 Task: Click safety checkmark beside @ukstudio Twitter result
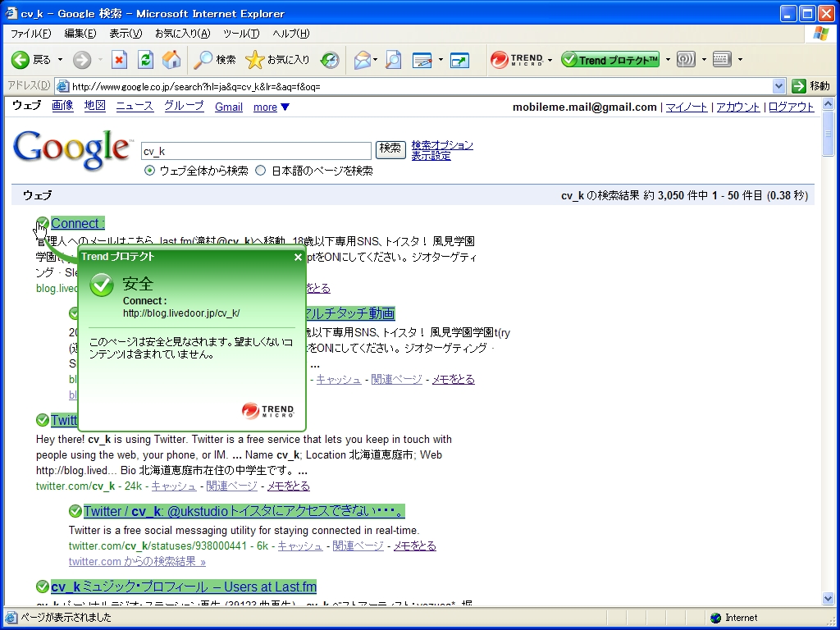pyautogui.click(x=75, y=511)
